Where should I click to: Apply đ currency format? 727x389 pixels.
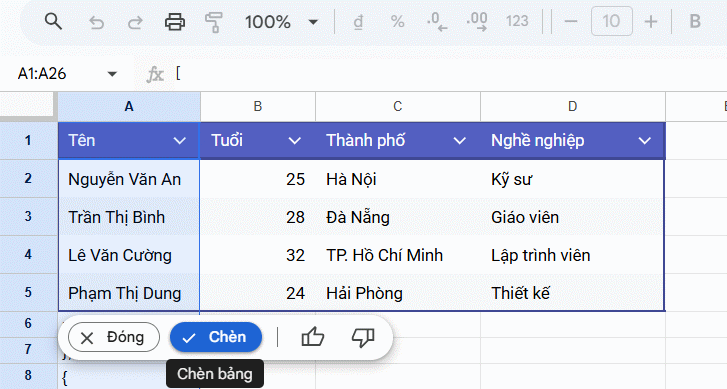click(x=358, y=22)
